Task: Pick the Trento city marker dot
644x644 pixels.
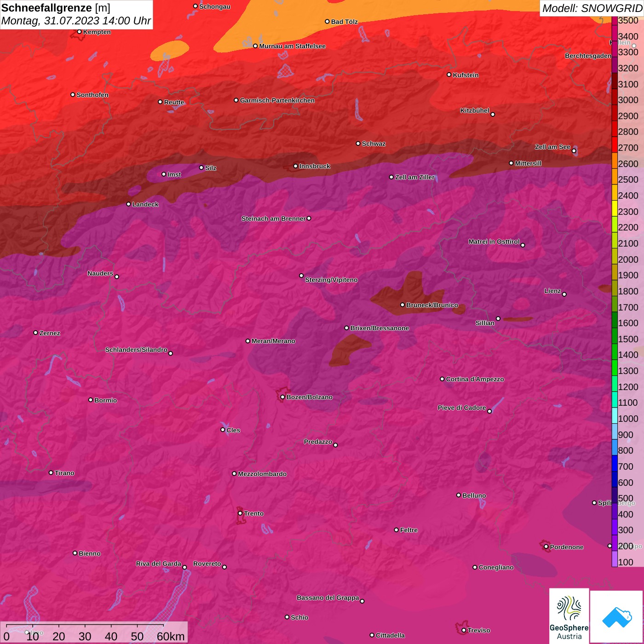Action: pyautogui.click(x=240, y=513)
